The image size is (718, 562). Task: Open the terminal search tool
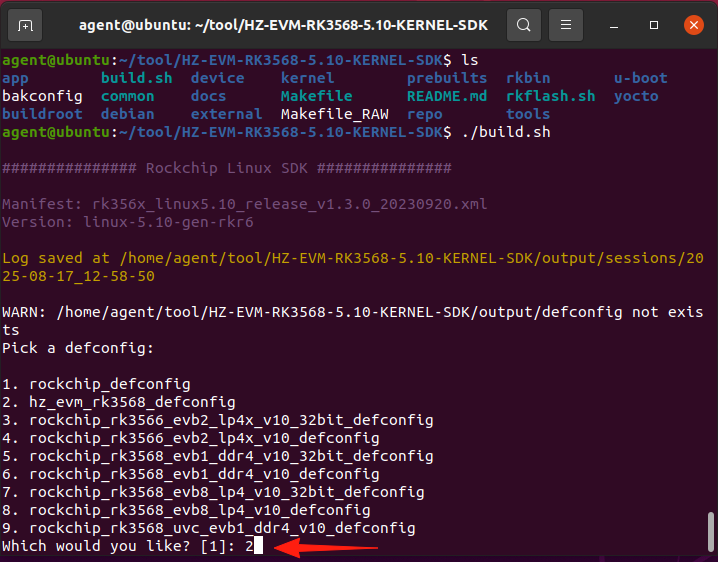click(523, 25)
